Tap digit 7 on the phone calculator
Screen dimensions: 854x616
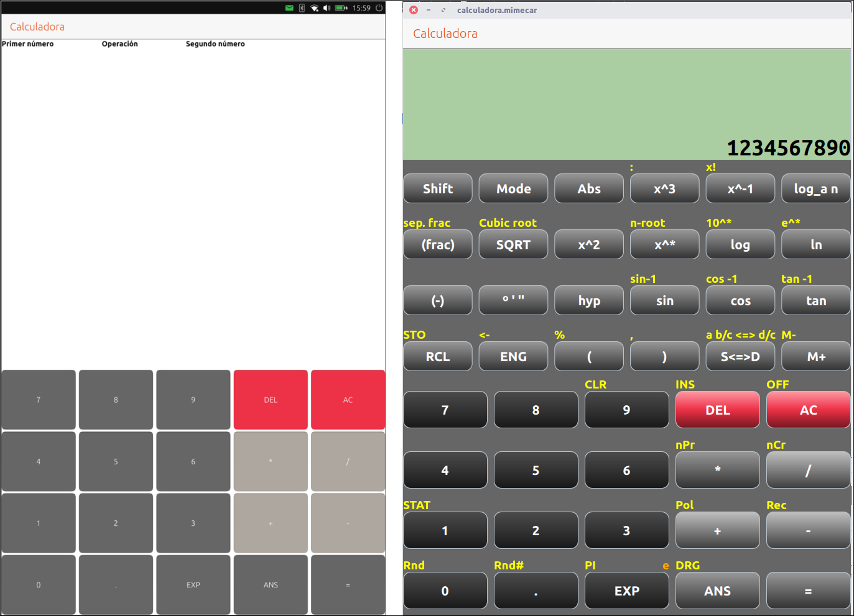(x=39, y=400)
